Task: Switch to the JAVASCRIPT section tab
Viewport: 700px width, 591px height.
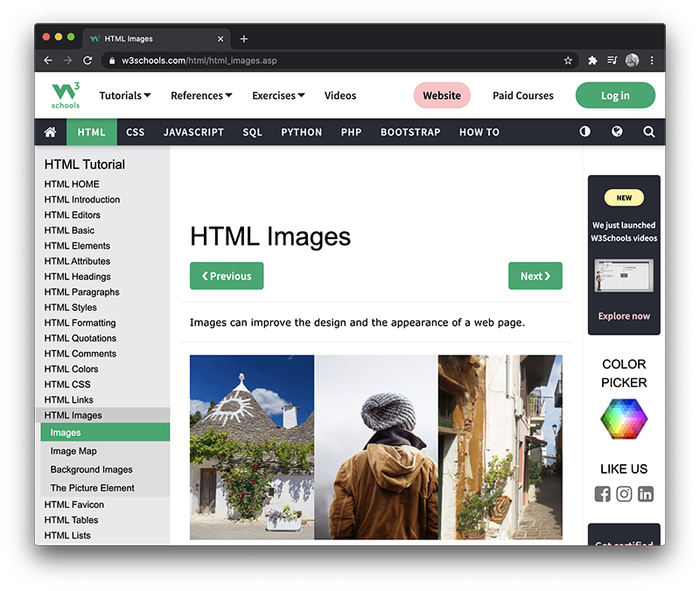Action: tap(193, 131)
